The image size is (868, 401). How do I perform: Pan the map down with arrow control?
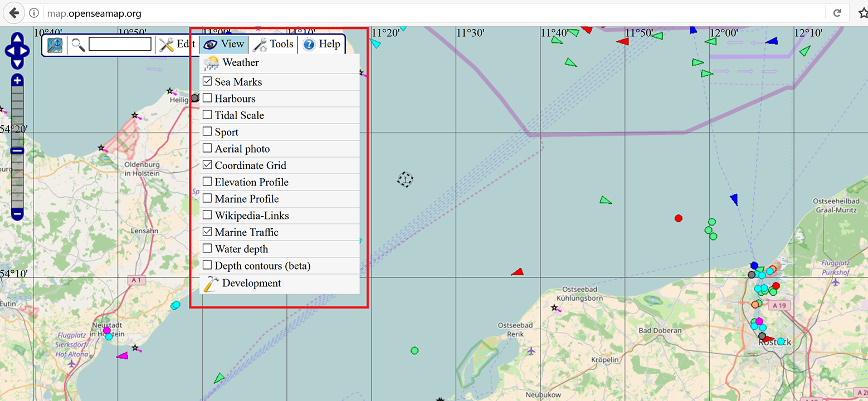tap(17, 64)
